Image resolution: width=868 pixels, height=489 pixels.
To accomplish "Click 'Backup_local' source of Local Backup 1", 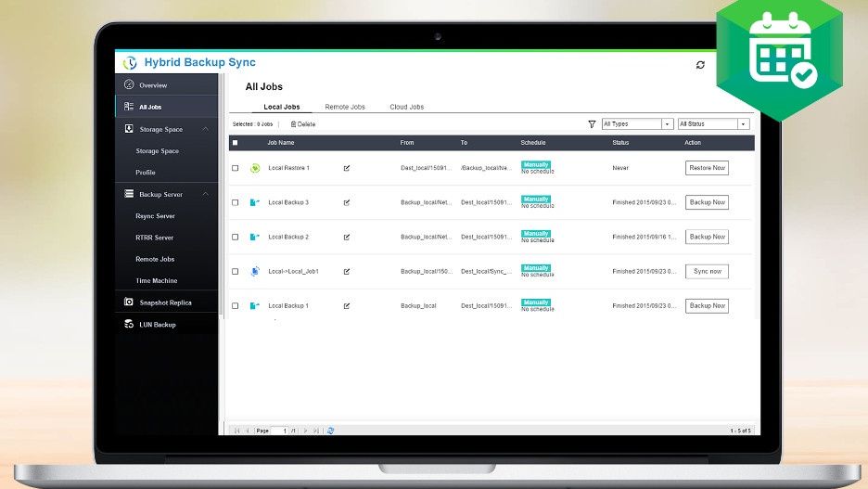I will tap(418, 305).
